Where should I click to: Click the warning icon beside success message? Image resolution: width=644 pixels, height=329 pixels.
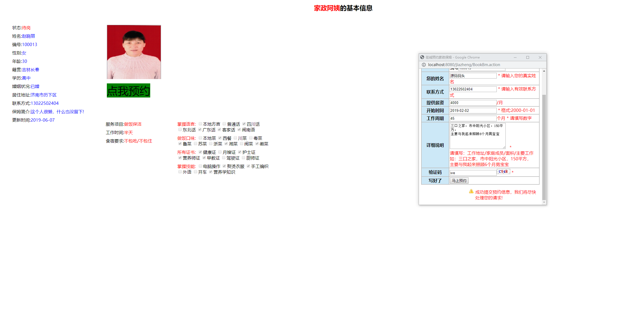(x=471, y=192)
